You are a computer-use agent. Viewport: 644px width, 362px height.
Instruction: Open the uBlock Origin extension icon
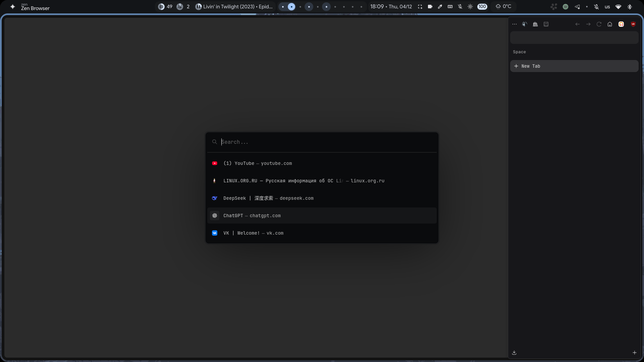(633, 24)
